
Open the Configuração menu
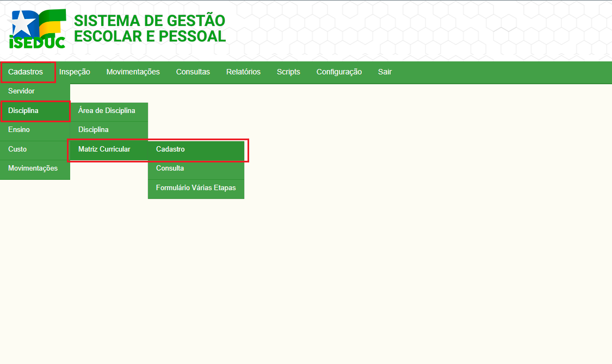click(339, 72)
